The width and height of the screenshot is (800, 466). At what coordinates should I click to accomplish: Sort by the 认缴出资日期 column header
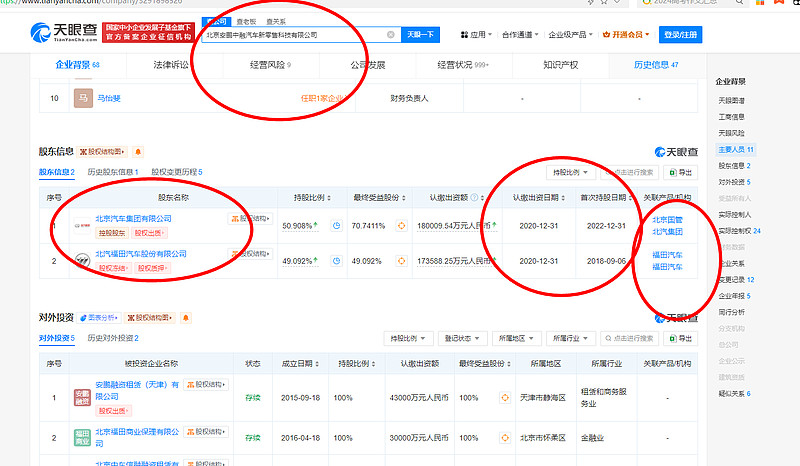[539, 198]
